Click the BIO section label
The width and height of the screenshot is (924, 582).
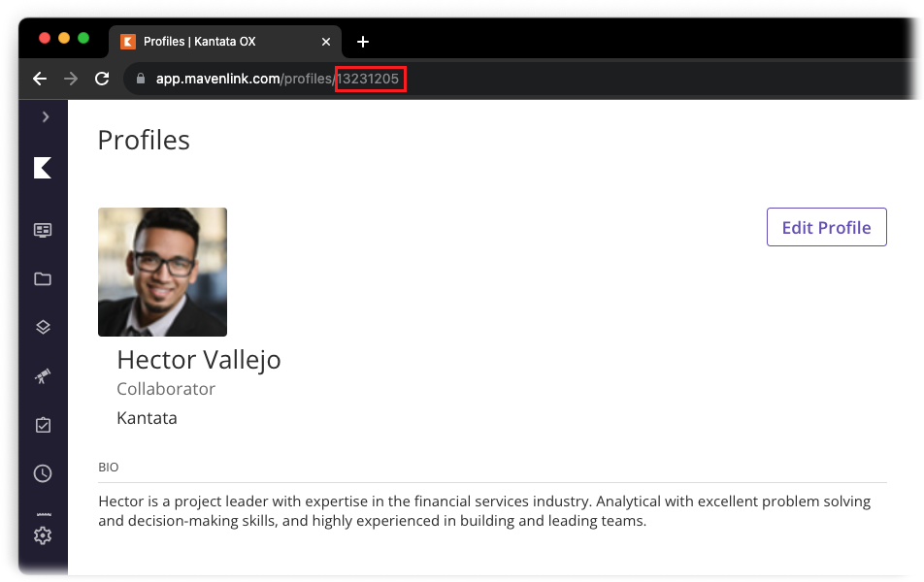pos(109,468)
